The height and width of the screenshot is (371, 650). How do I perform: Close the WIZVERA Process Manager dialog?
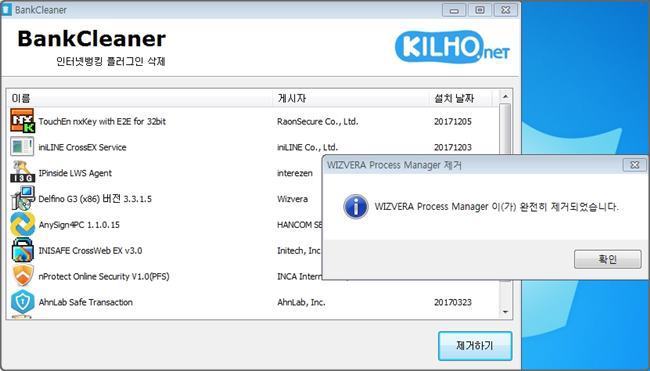coord(634,165)
